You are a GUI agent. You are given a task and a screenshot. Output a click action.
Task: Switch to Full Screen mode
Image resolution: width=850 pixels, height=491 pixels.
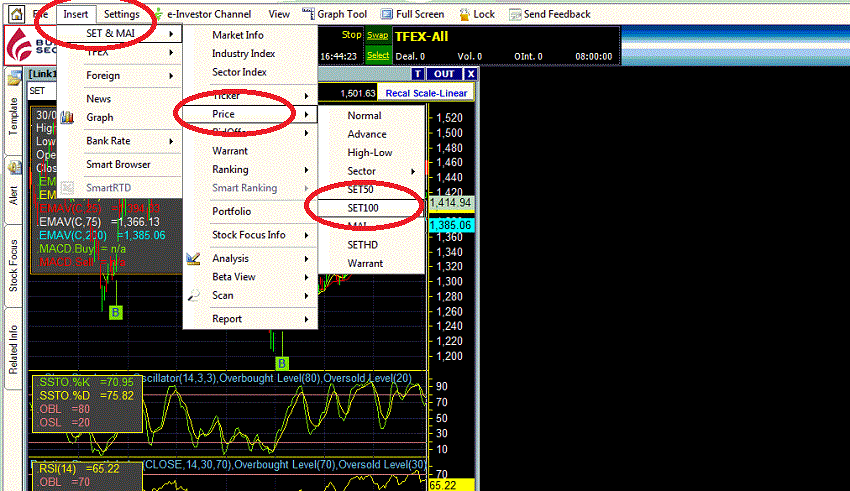coord(420,15)
